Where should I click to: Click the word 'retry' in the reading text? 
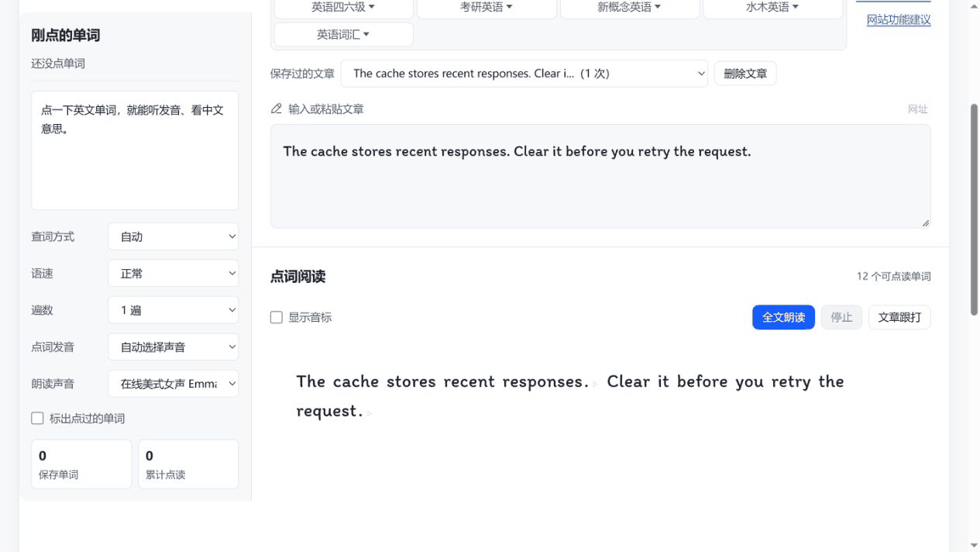(x=792, y=382)
